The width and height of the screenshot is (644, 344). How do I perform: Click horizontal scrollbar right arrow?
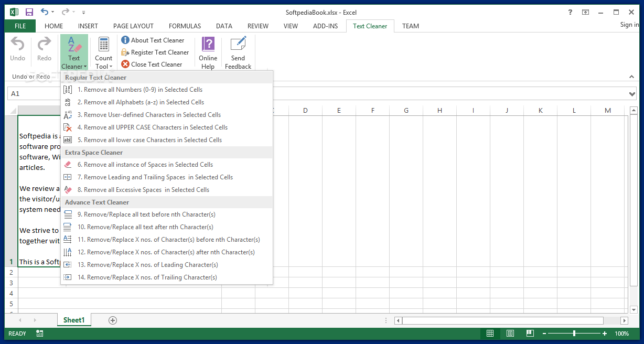(x=624, y=320)
